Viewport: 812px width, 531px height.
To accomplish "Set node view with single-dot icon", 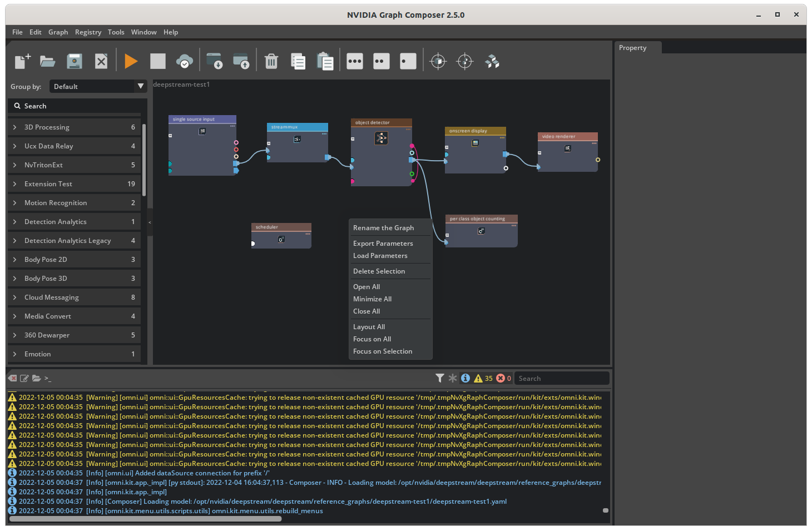I will tap(408, 61).
